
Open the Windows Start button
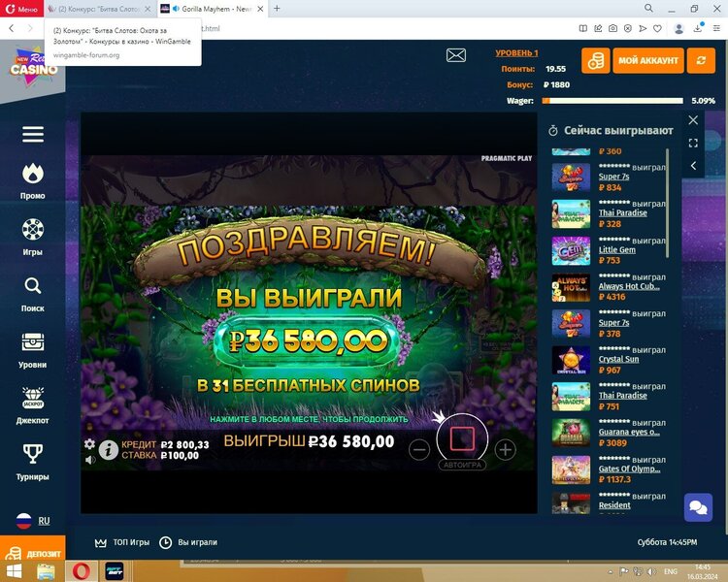[13, 571]
